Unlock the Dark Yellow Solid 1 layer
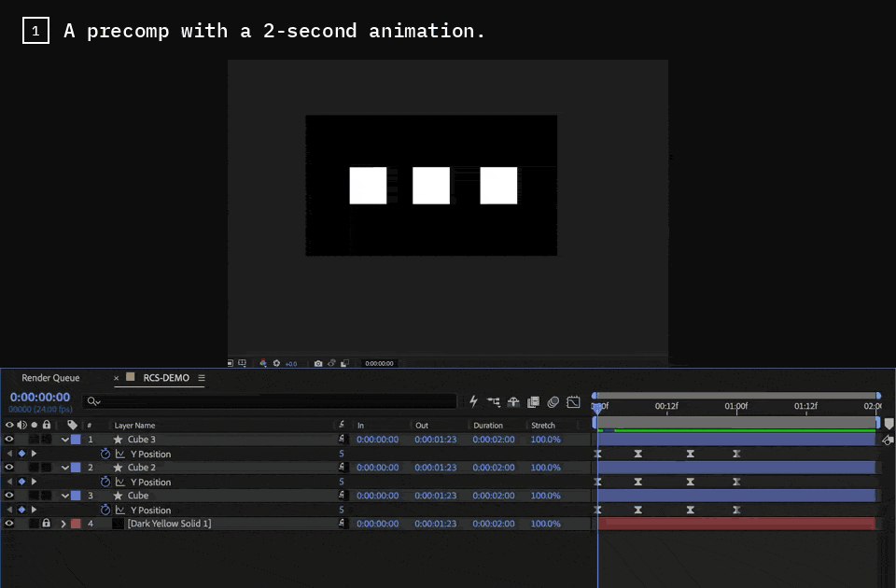 coord(47,524)
